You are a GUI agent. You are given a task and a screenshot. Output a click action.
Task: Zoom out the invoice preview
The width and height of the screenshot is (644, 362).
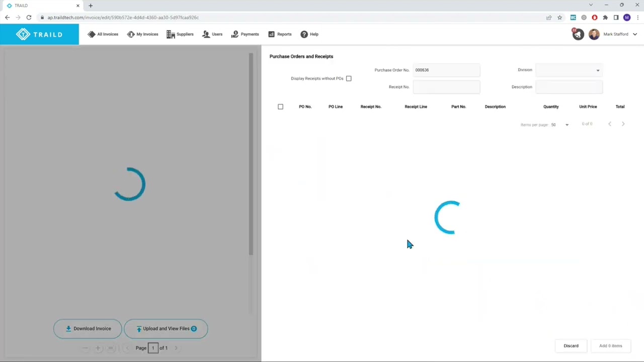click(85, 348)
